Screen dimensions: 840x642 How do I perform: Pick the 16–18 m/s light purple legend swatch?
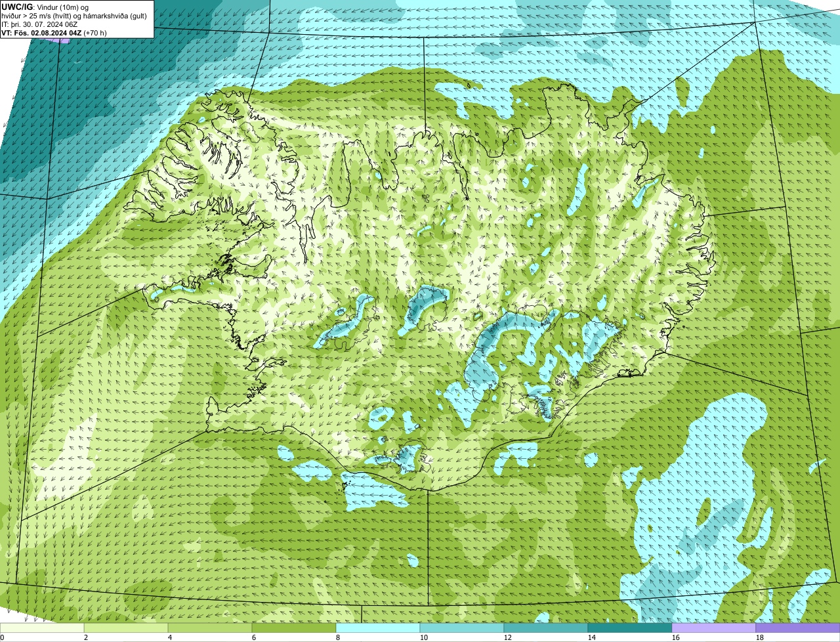coord(714,628)
